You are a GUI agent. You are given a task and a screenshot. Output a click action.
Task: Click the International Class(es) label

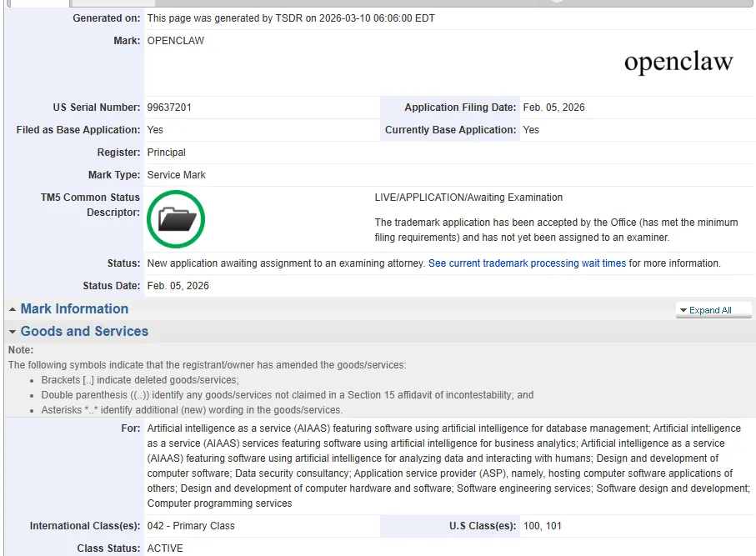coord(85,526)
